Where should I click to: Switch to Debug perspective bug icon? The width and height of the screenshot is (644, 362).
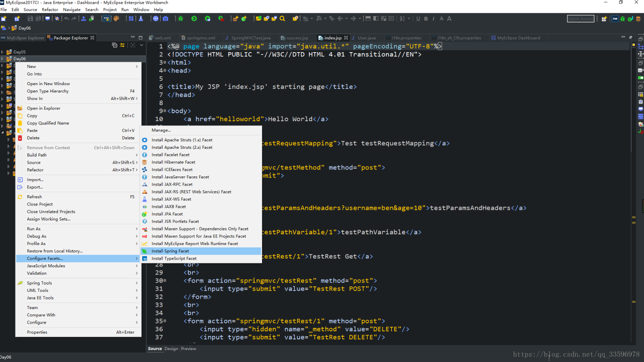[x=623, y=18]
